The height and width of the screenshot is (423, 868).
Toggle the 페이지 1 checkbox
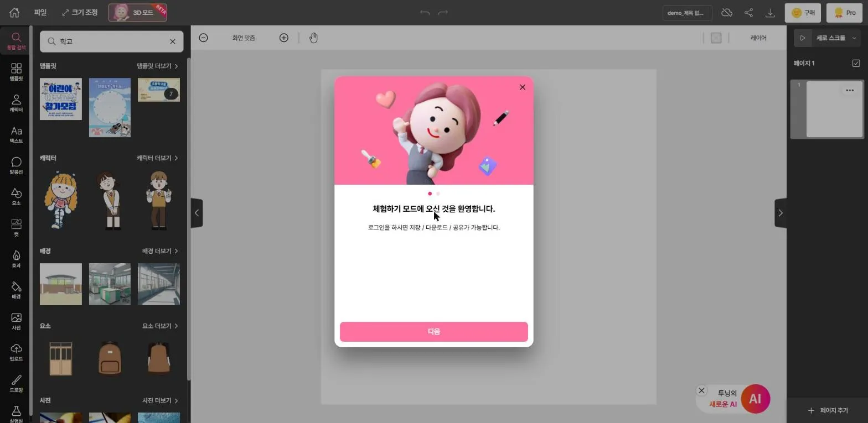coord(856,63)
